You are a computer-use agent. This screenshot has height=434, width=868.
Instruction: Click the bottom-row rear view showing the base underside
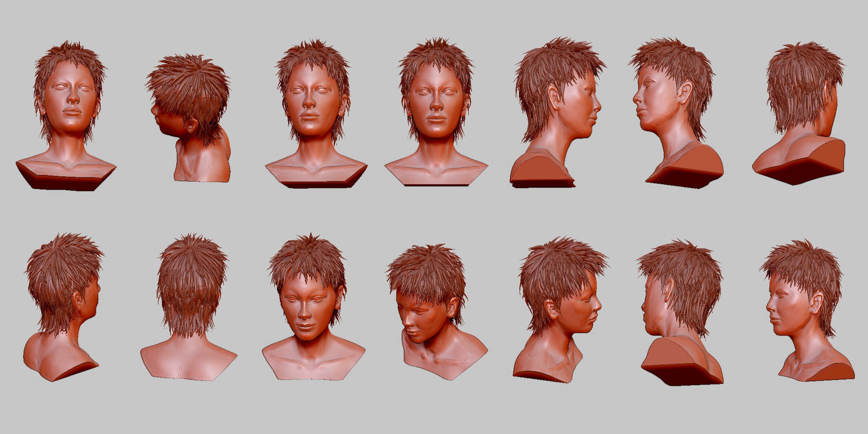pyautogui.click(x=680, y=312)
